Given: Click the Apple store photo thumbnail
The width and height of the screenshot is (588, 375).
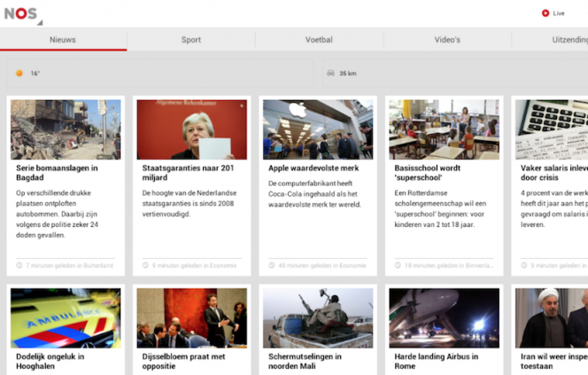Looking at the screenshot, I should point(317,129).
